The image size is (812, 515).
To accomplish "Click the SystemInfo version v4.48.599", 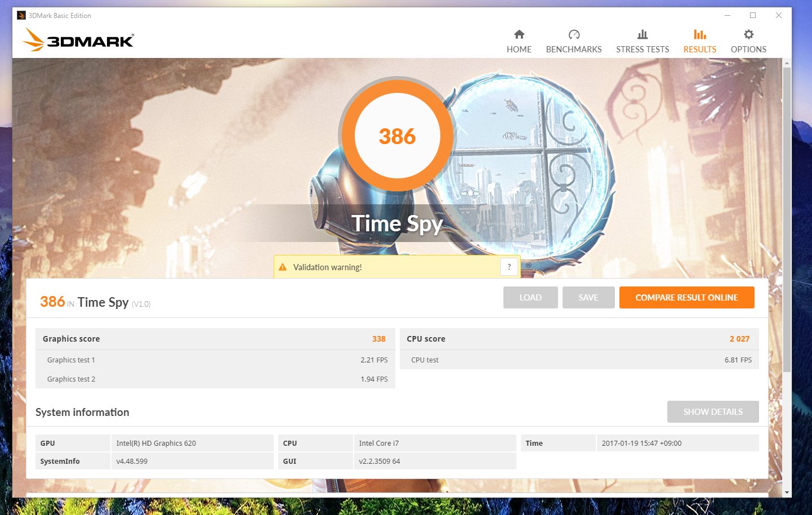I will 132,462.
